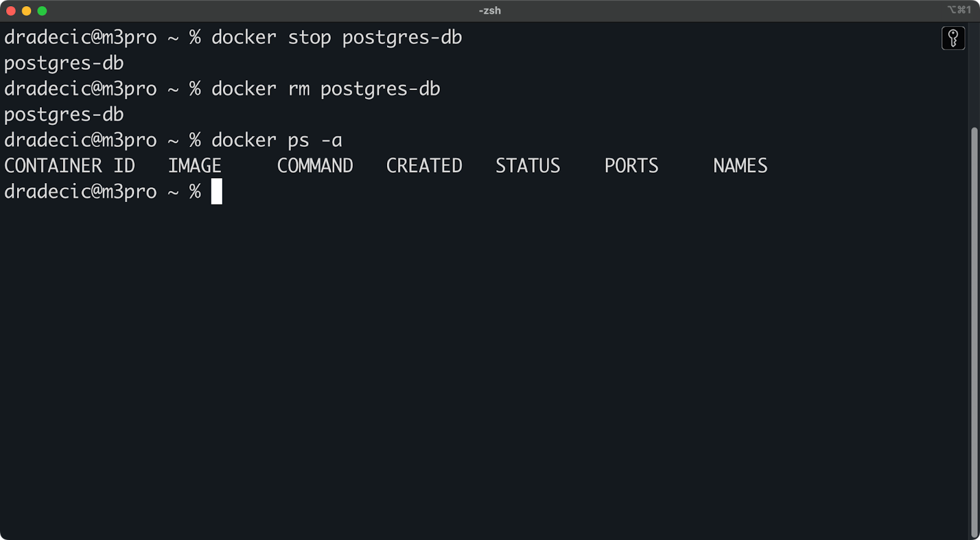Image resolution: width=980 pixels, height=540 pixels.
Task: Click the NAMES column header
Action: tap(740, 166)
